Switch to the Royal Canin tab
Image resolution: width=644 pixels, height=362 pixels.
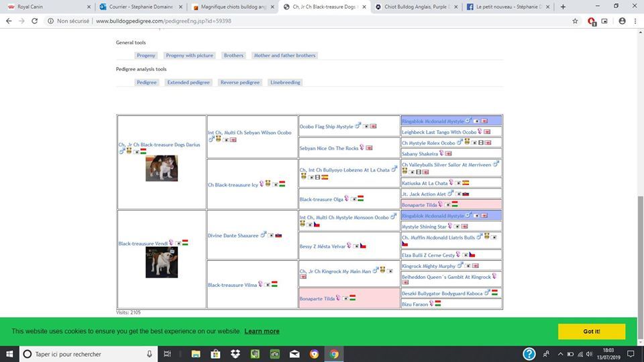click(44, 7)
